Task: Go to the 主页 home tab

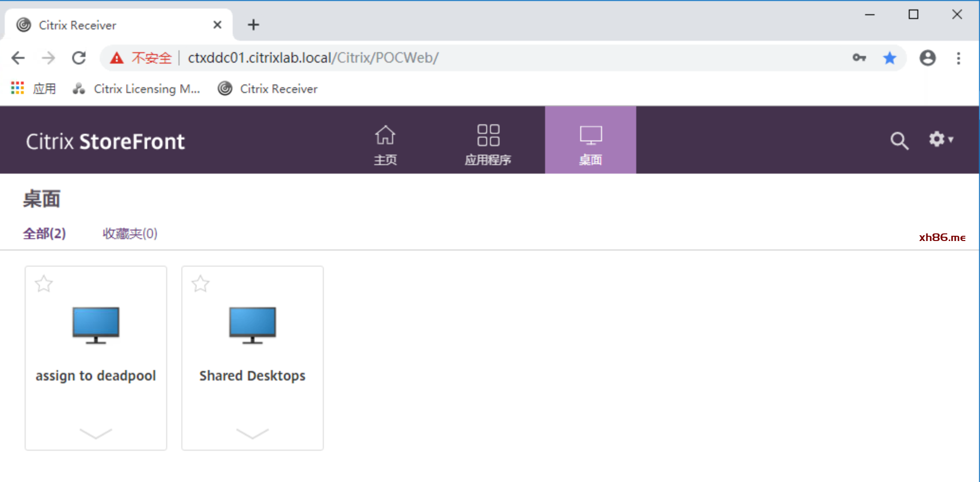Action: coord(385,145)
